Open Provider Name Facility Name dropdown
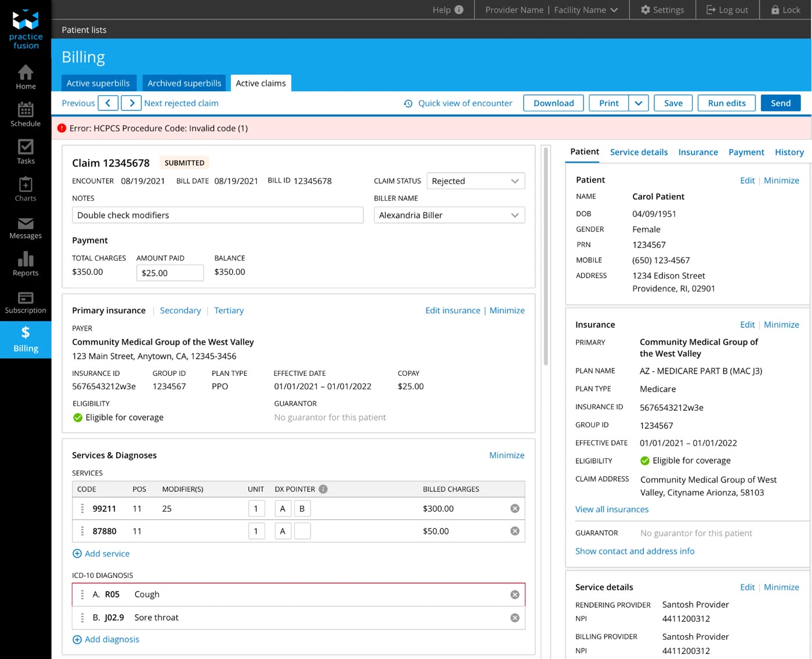The height and width of the screenshot is (659, 812). pos(552,10)
